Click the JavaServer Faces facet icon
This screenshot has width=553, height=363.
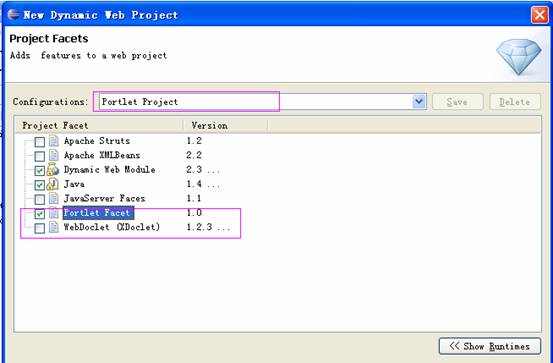(x=54, y=199)
